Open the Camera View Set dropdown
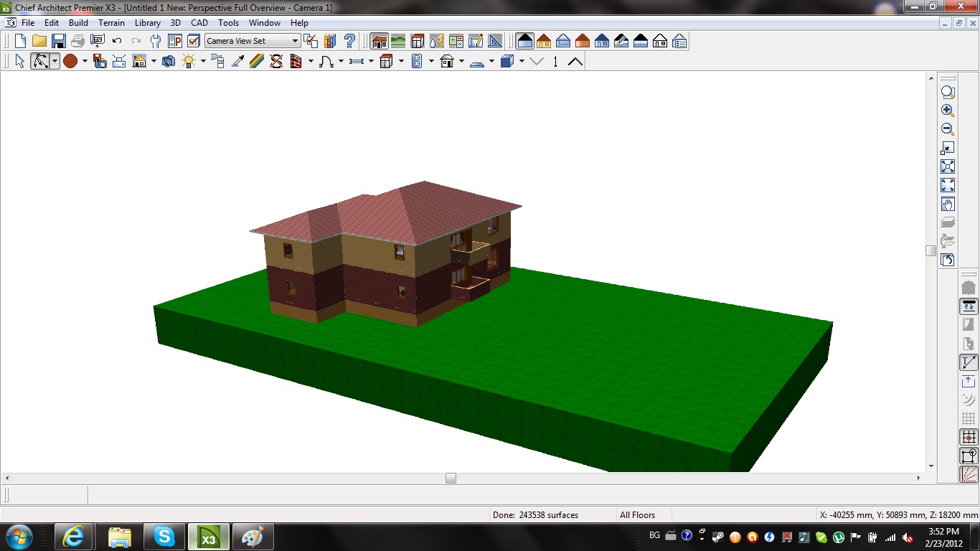 253,41
